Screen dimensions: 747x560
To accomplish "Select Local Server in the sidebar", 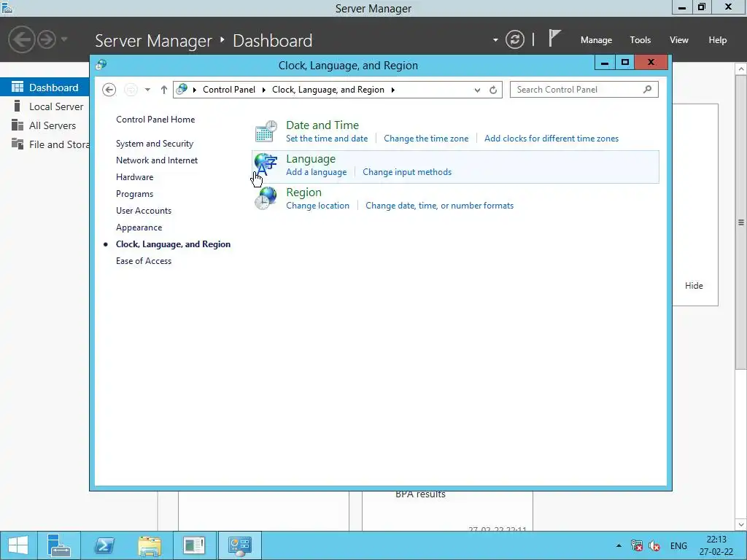I will [44, 106].
